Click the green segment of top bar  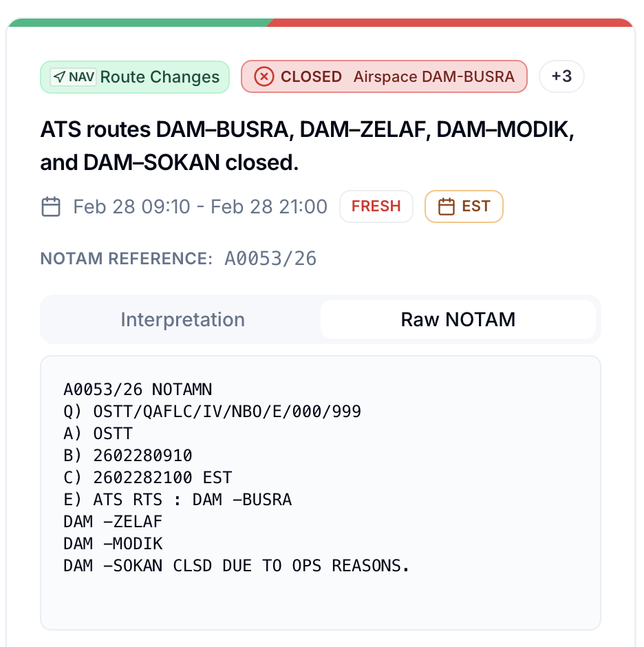click(x=138, y=23)
